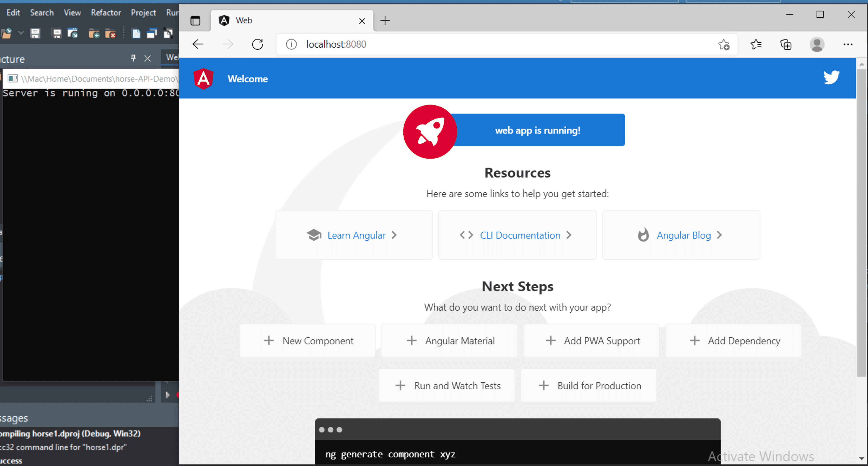Open the Edit menu in the IDE
Image resolution: width=868 pixels, height=466 pixels.
(x=13, y=12)
